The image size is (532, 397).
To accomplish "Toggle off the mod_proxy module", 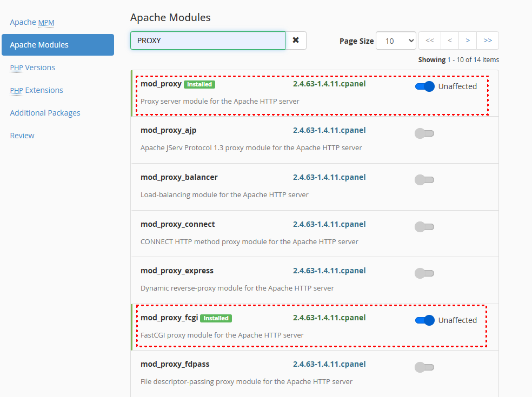I will pos(424,86).
